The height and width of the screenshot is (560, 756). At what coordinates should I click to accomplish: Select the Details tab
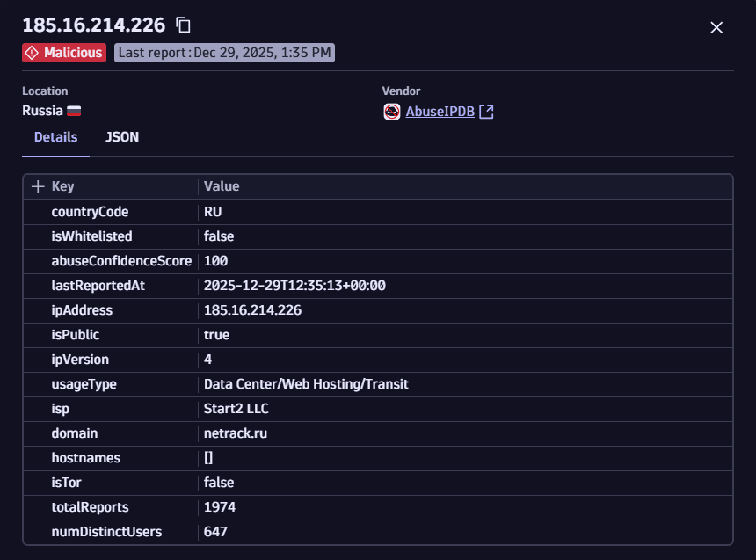55,137
